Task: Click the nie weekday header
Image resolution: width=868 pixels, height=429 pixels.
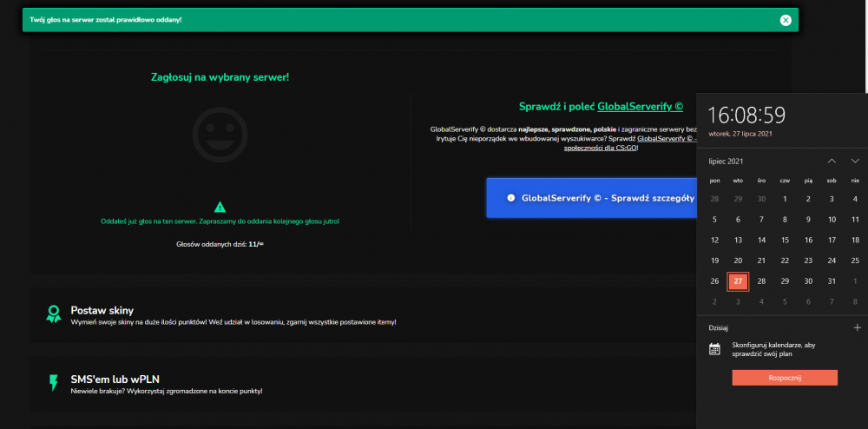Action: (855, 181)
